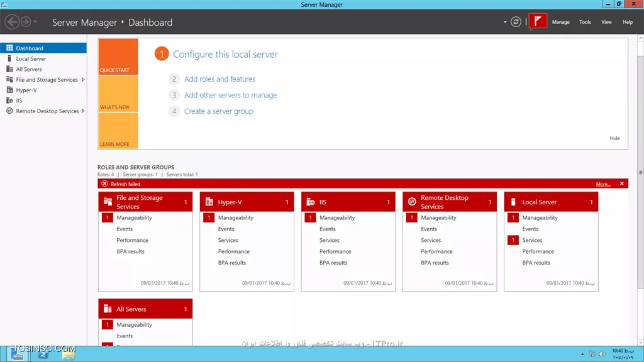Viewport: 644px width, 362px height.
Task: Click Configure this local server link
Action: (225, 54)
